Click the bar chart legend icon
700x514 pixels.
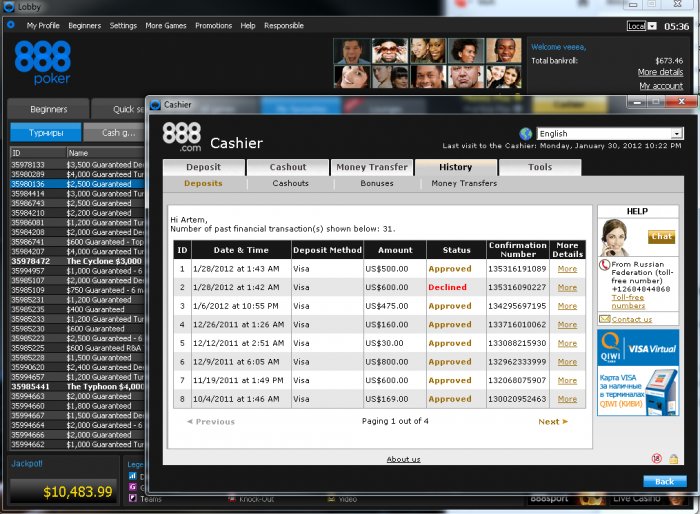(133, 476)
